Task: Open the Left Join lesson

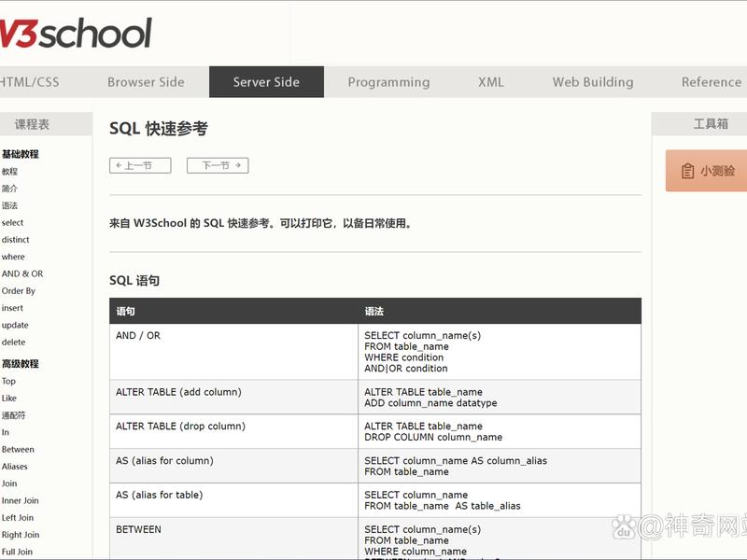Action: coord(18,518)
